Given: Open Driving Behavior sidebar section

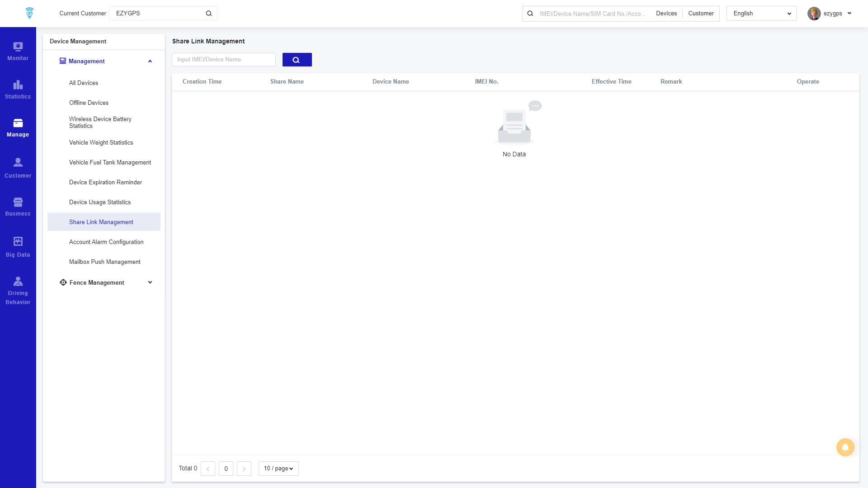Looking at the screenshot, I should [x=18, y=291].
